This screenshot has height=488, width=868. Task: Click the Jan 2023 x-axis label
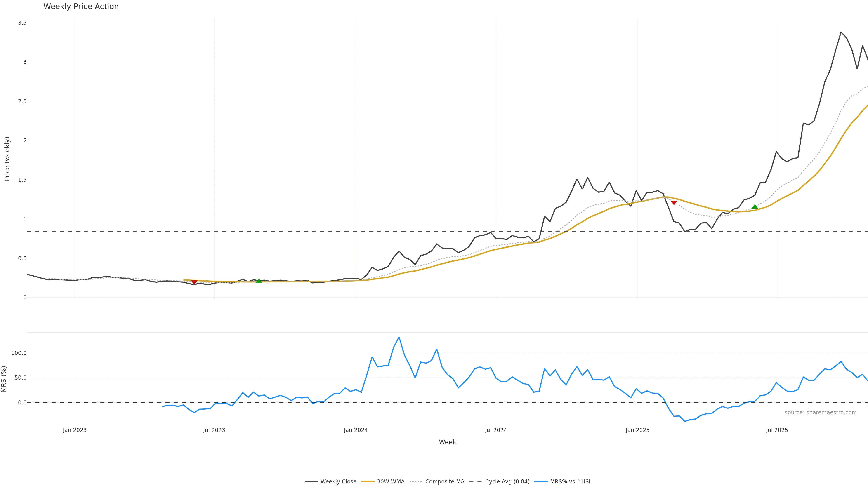coord(74,430)
